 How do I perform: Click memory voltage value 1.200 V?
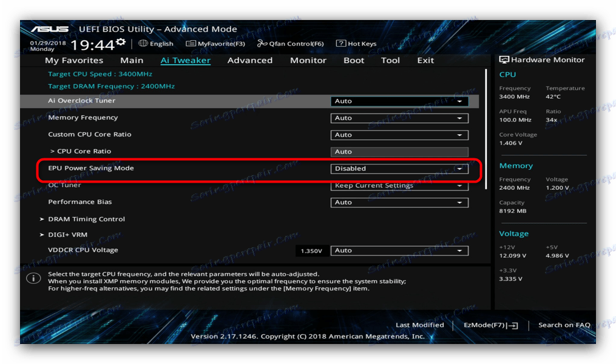pos(557,187)
